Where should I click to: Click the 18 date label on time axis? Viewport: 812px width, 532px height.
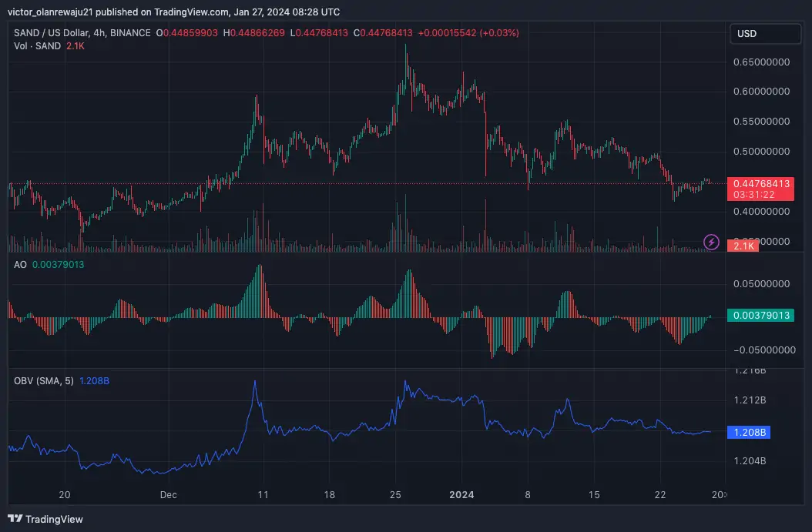point(330,495)
